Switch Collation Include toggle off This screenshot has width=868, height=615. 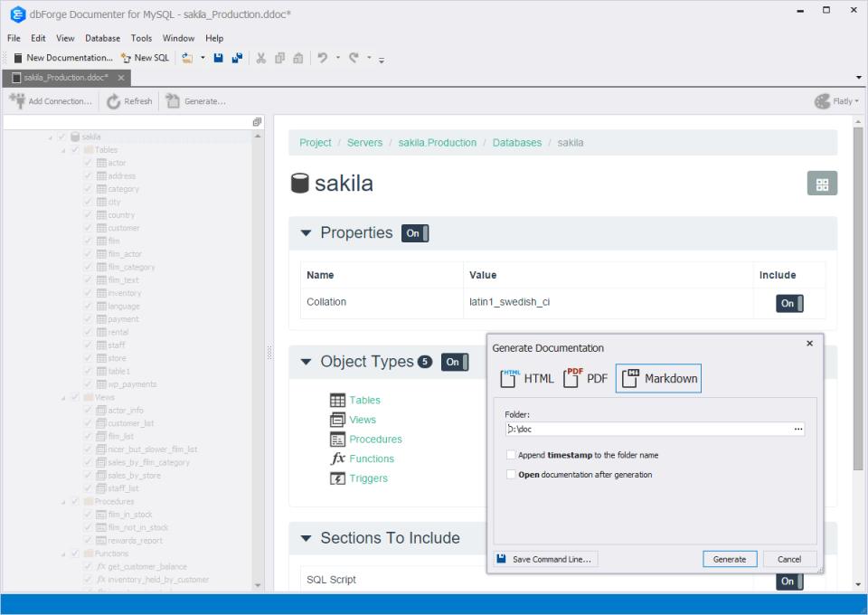coord(787,305)
